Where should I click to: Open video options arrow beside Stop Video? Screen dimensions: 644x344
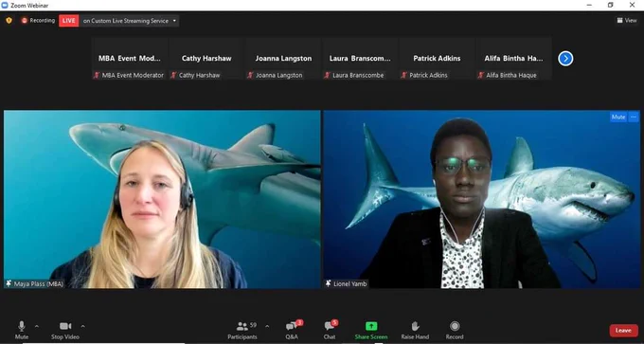[x=83, y=326]
